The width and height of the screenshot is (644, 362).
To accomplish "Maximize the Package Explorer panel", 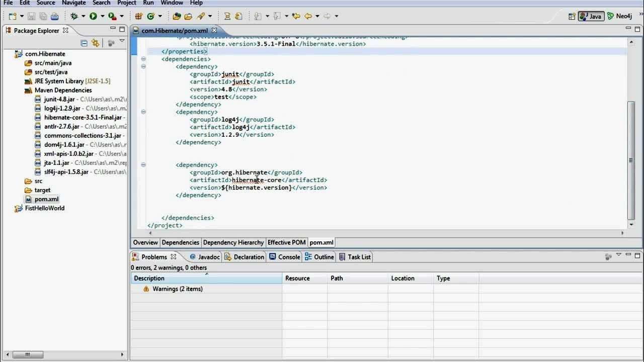I will point(122,29).
